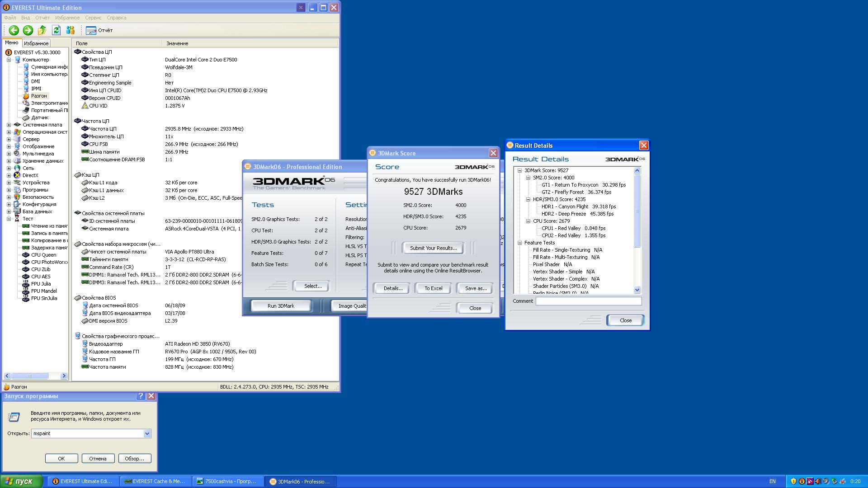
Task: Click the folder Up level toolbar icon
Action: pos(42,30)
